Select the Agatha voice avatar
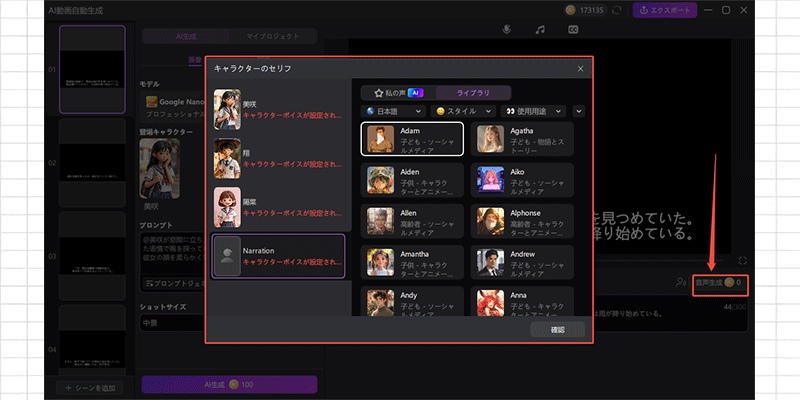Image resolution: width=800 pixels, height=400 pixels. (490, 139)
